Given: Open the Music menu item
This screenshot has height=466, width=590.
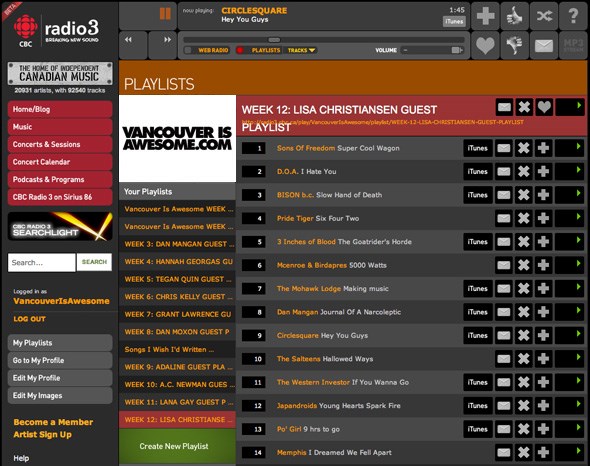Looking at the screenshot, I should click(x=60, y=127).
